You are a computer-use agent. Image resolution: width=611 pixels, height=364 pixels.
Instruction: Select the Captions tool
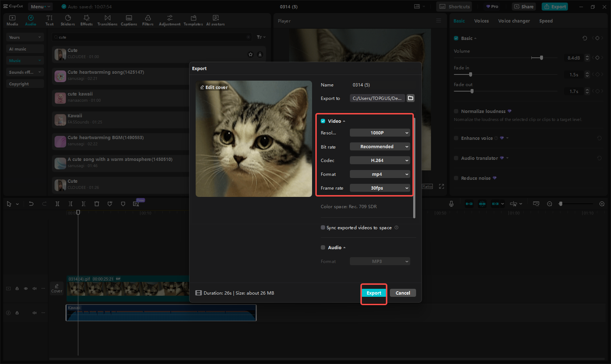tap(129, 20)
